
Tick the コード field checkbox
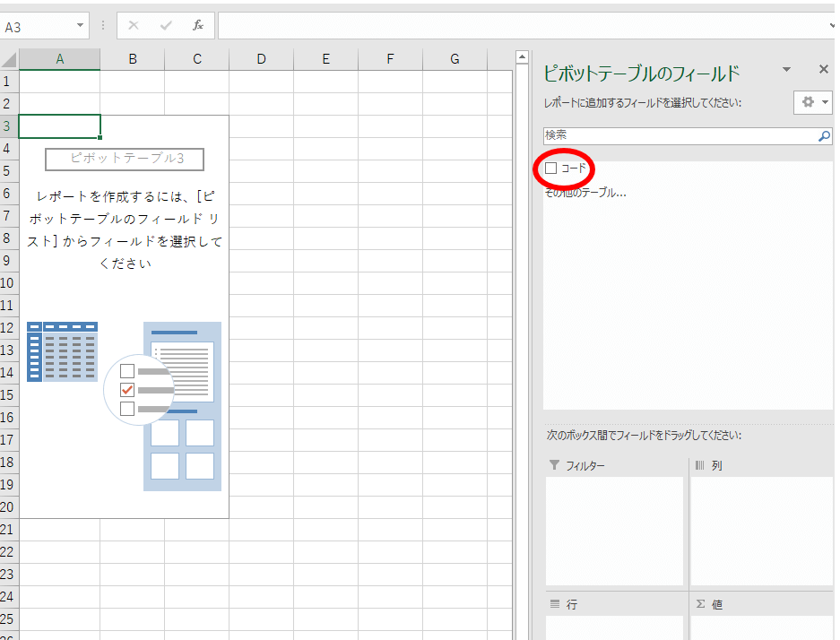tap(551, 169)
